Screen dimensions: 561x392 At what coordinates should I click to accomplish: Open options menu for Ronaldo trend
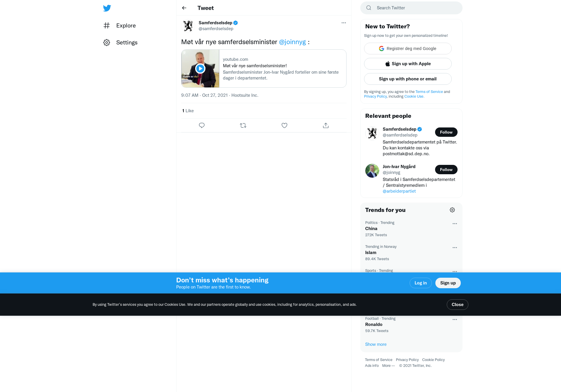(x=455, y=320)
